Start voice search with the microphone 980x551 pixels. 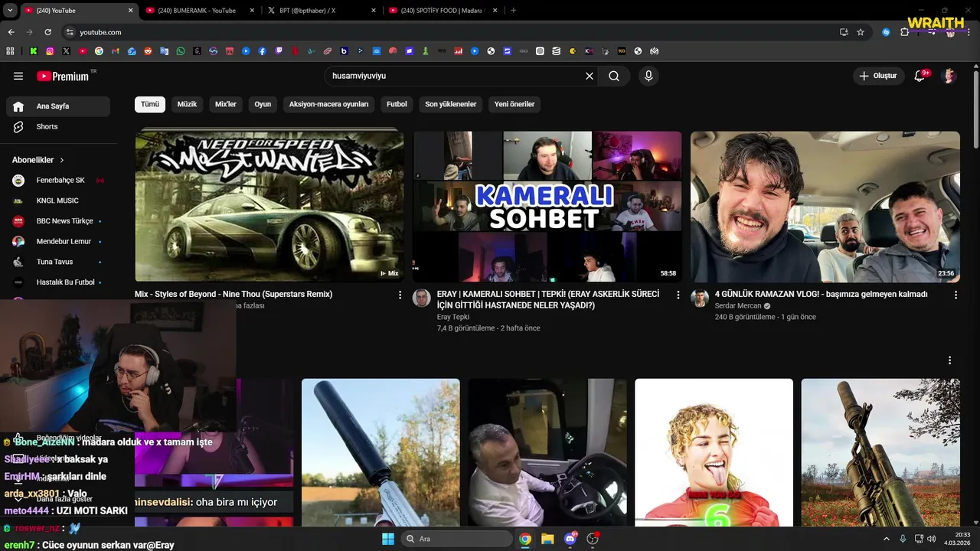coord(648,76)
